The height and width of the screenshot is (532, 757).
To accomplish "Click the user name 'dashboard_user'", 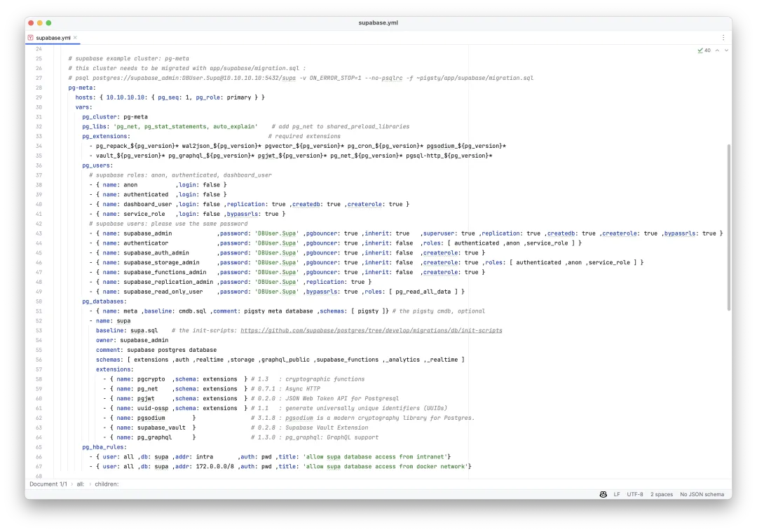I will pos(148,204).
